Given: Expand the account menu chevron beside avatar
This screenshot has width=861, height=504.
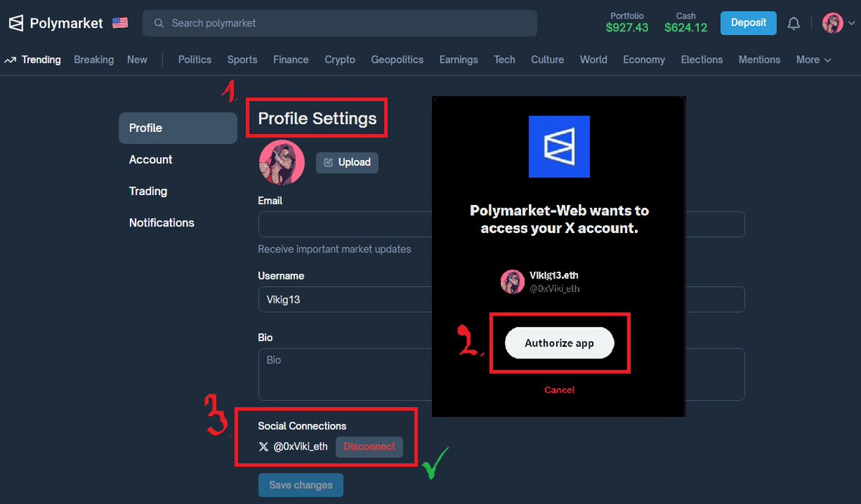Looking at the screenshot, I should coord(851,24).
